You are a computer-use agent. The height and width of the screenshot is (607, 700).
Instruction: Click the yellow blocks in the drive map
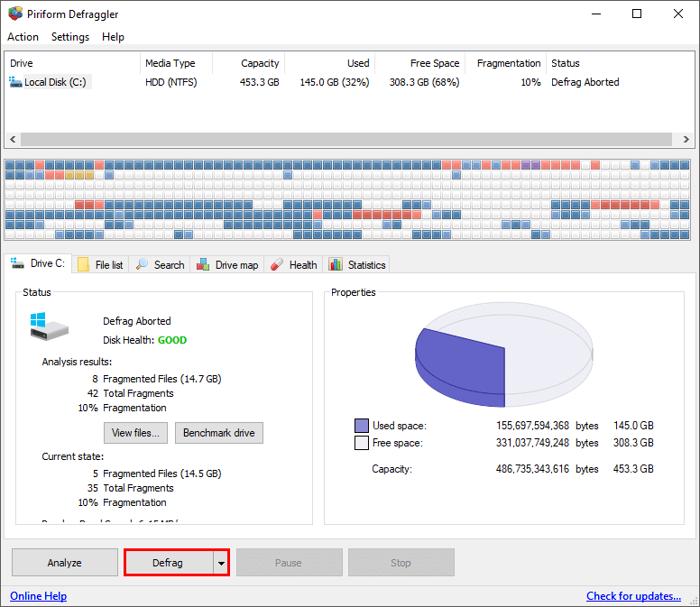click(x=79, y=175)
